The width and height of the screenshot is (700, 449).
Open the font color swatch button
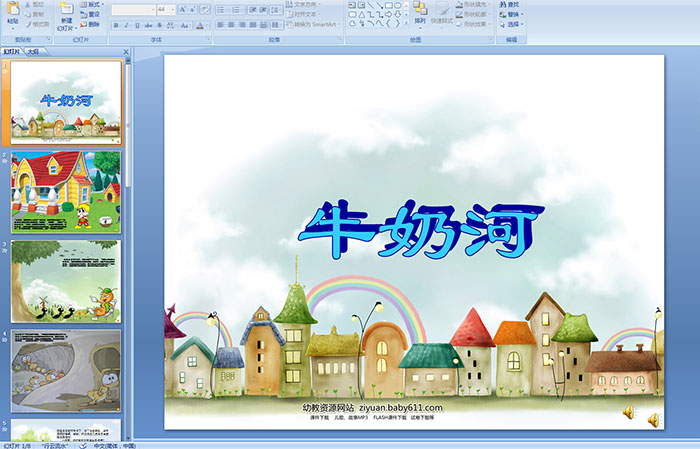(200, 25)
